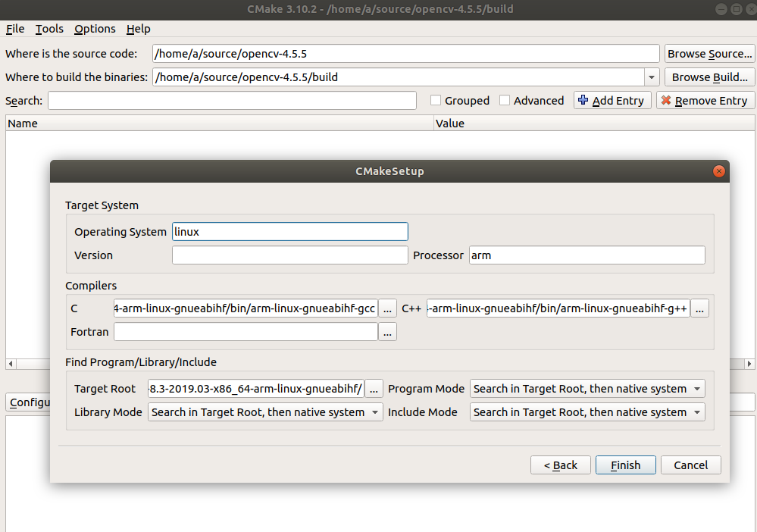Click the Back button
This screenshot has height=532, width=757.
click(x=560, y=465)
